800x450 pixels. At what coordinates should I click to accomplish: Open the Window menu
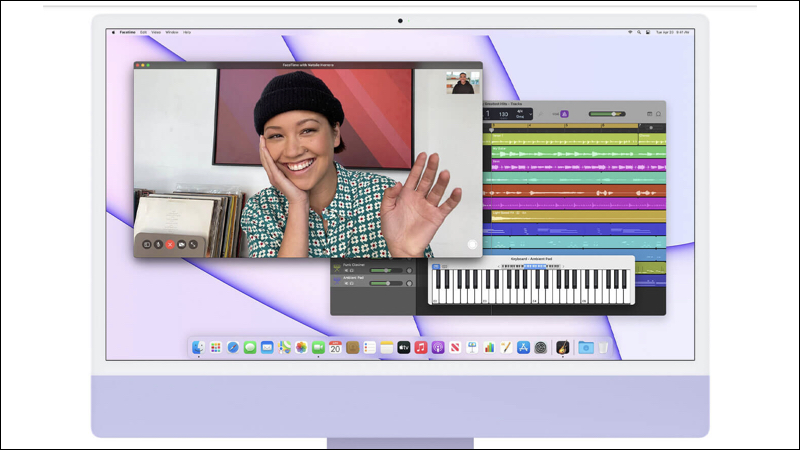pyautogui.click(x=172, y=32)
